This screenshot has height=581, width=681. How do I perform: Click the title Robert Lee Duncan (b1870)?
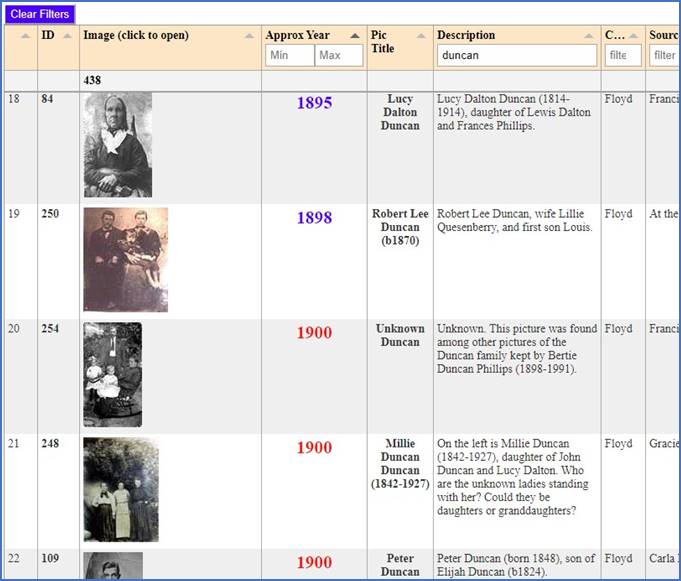click(400, 227)
